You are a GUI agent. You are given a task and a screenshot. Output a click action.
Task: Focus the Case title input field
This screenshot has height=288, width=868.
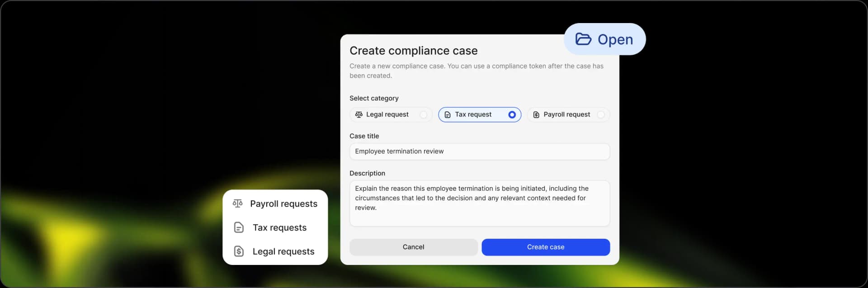click(x=480, y=151)
